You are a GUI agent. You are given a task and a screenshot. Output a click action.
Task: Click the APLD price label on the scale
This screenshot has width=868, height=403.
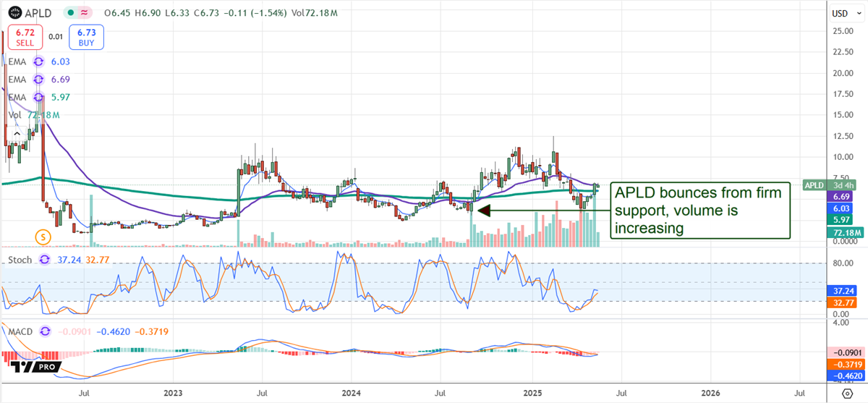coord(814,185)
